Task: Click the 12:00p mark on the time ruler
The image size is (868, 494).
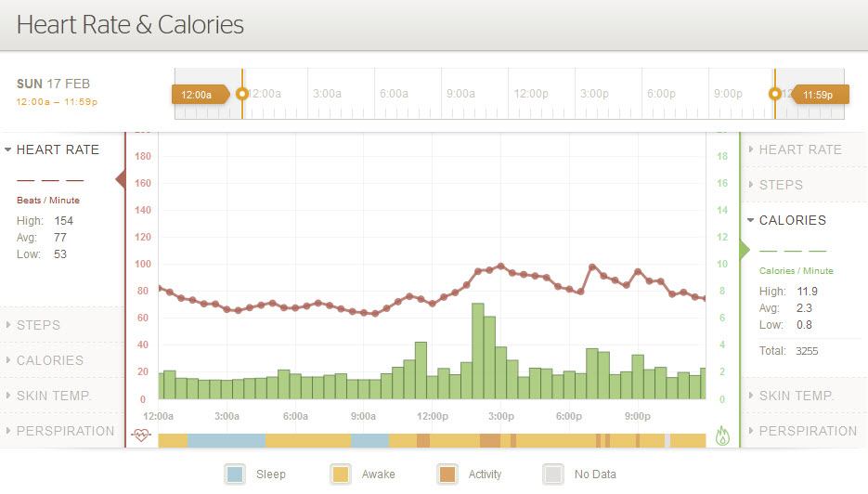Action: pos(531,94)
